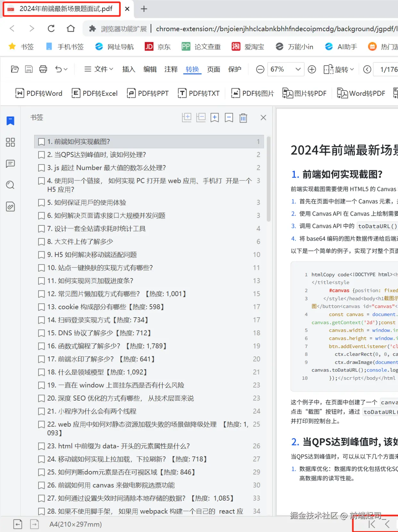Go to previous page arrow beside page number
Image resolution: width=398 pixels, height=532 pixels.
(367, 69)
